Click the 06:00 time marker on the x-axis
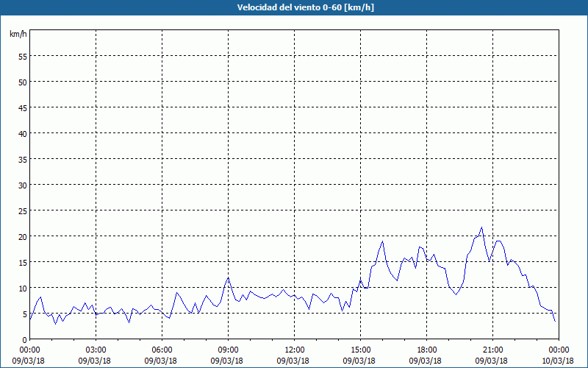This screenshot has width=588, height=368. (162, 350)
